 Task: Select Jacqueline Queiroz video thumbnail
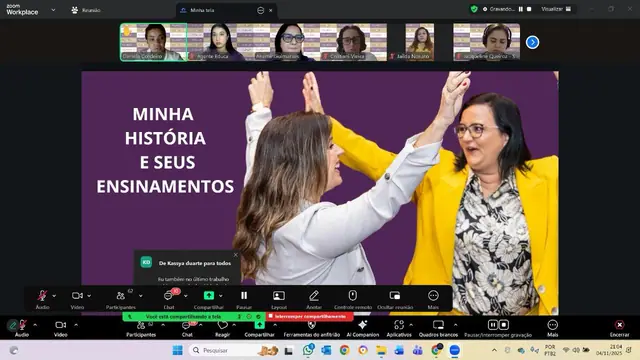[487, 42]
